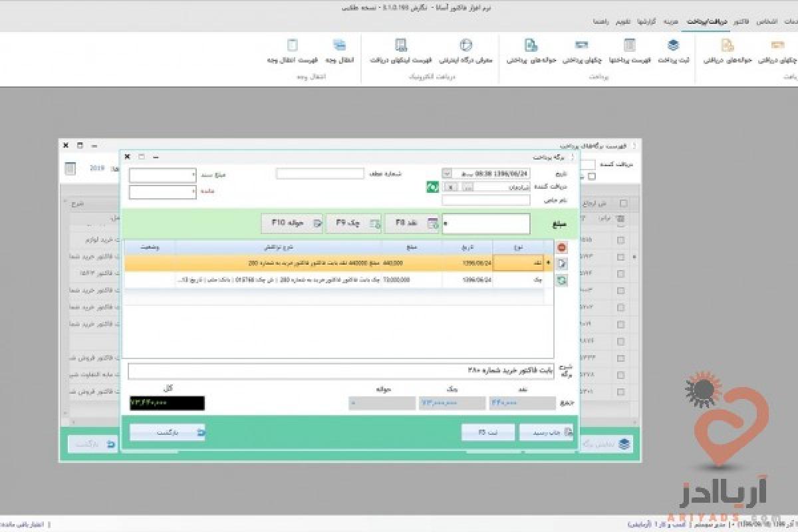Toggle first row checkbox in background payments list
Viewport: 798px width, 532px height.
[x=620, y=240]
